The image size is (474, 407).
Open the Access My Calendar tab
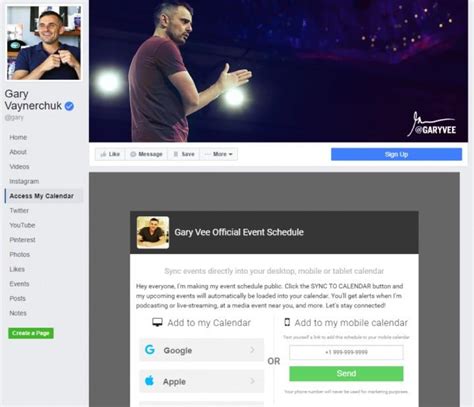pyautogui.click(x=44, y=196)
